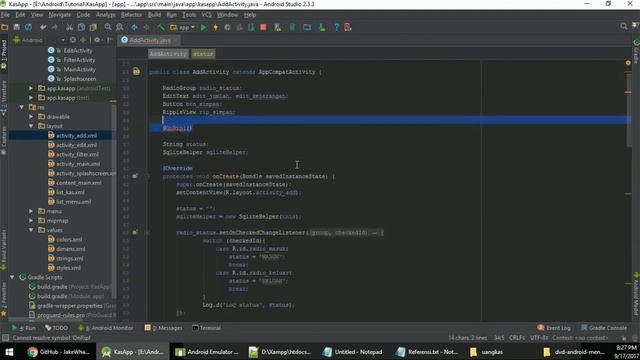640x360 pixels.
Task: Click Sync Project with Gradle icon
Action: click(x=292, y=27)
